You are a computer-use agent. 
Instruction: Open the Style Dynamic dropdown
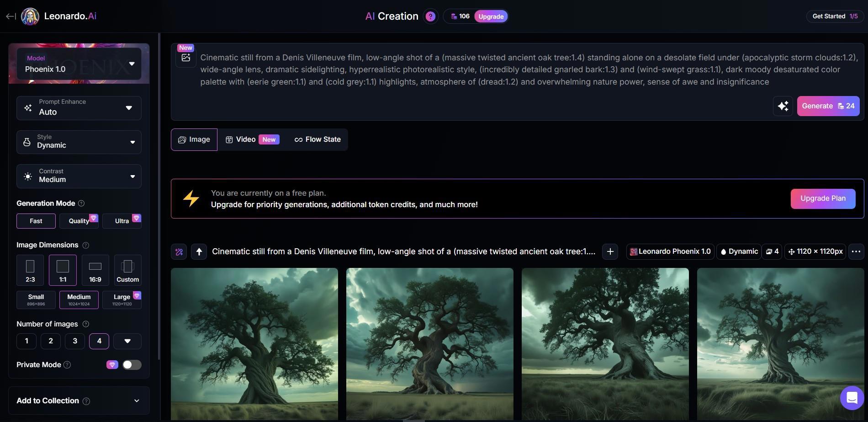point(79,142)
